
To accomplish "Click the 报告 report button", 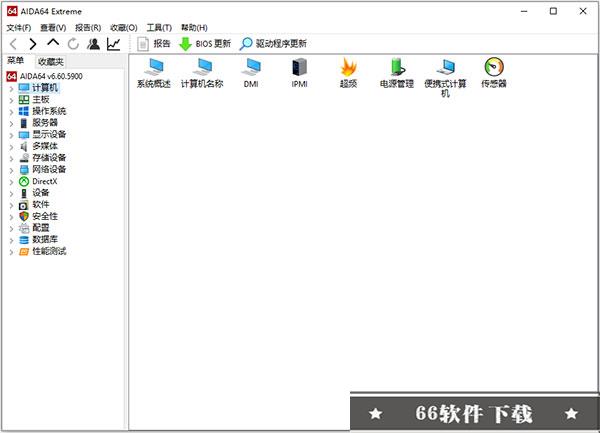I will pyautogui.click(x=153, y=44).
